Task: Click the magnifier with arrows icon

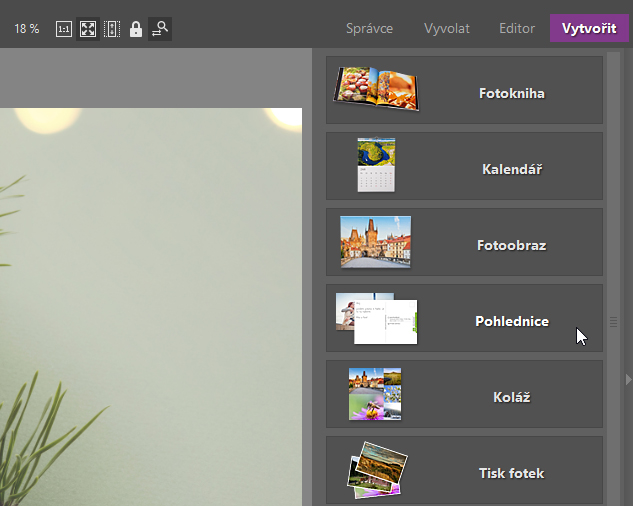Action: tap(160, 29)
